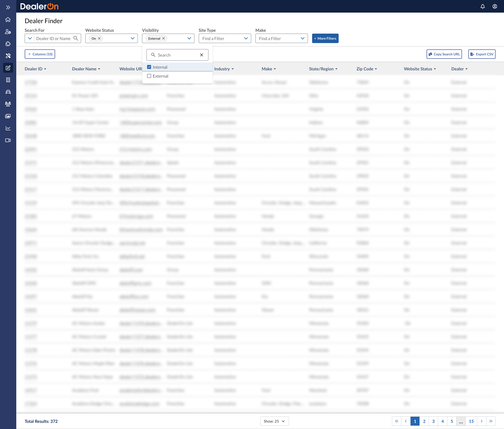Sort by Dealer ID column

35,69
